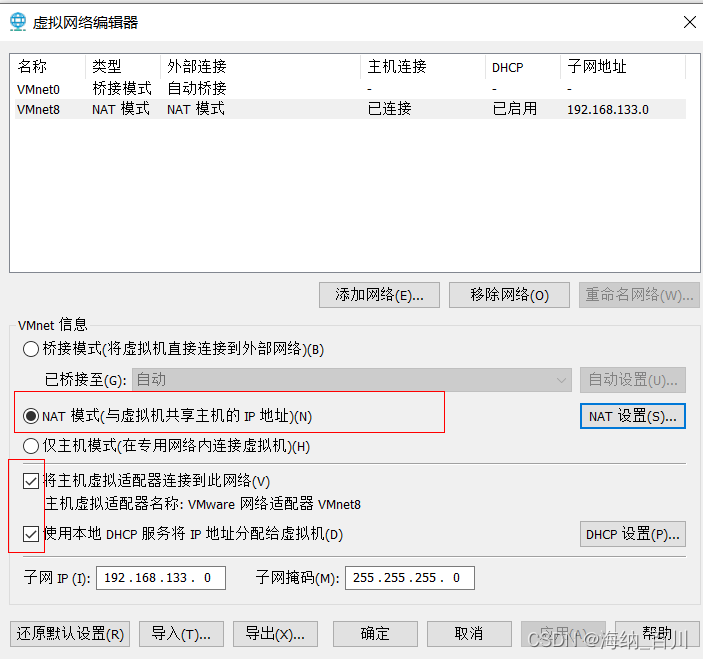Viewport: 703px width, 659px height.
Task: Toggle 将主机虚拟适配器连接到此网络 checkbox
Action: click(31, 481)
